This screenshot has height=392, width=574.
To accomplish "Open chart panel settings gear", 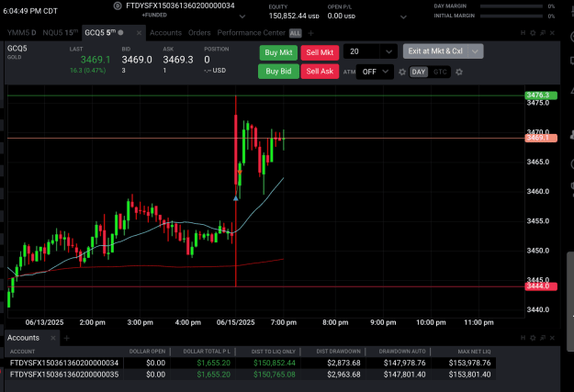I will pos(533,33).
